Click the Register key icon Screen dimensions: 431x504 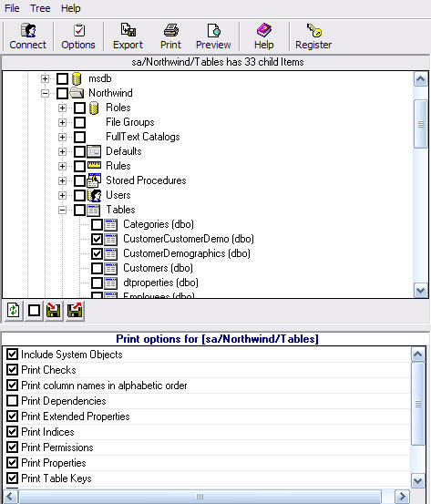point(313,31)
